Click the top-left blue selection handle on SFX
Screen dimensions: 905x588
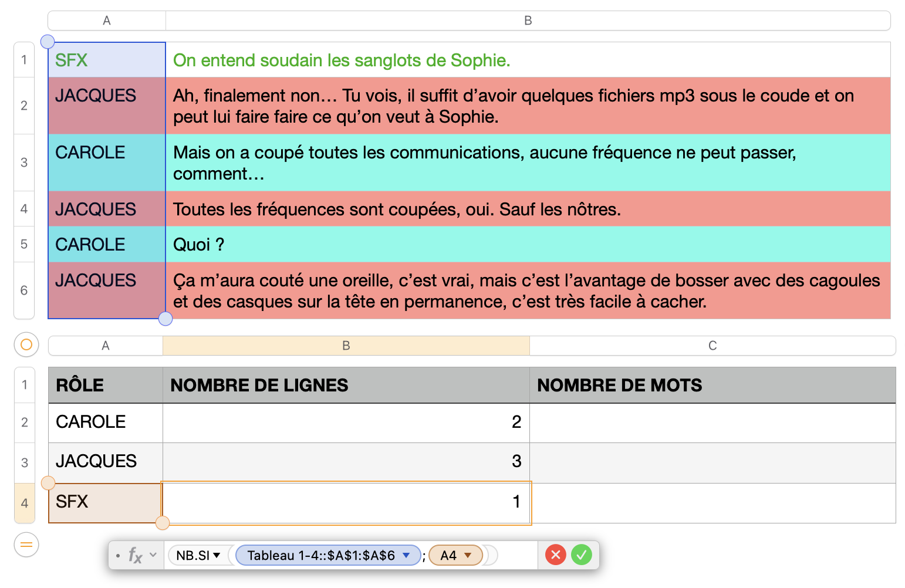48,42
